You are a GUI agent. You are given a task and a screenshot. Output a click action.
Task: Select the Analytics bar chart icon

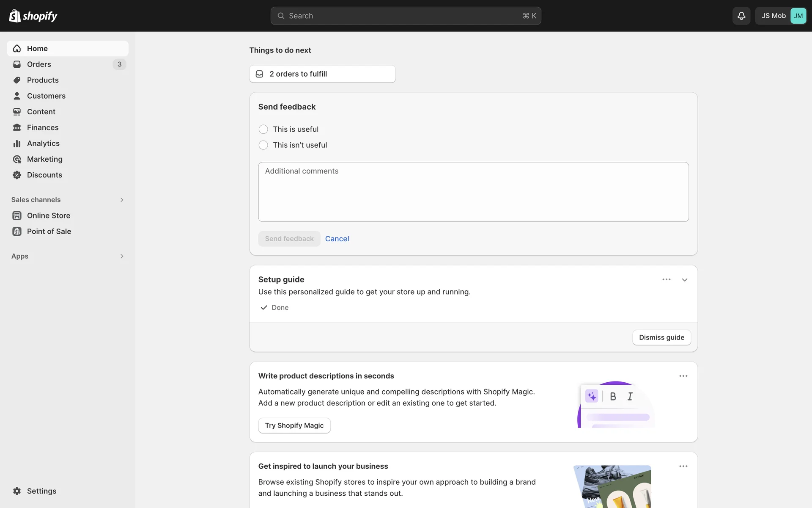coord(17,143)
